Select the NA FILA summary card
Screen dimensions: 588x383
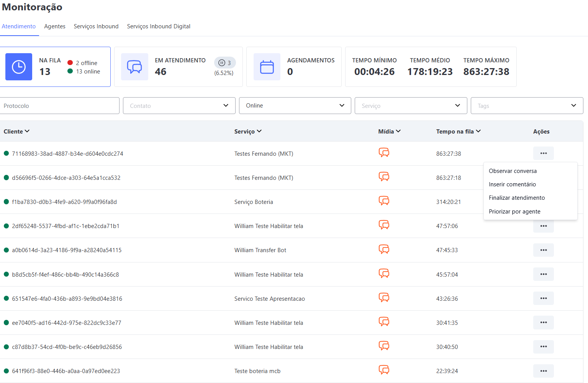(x=55, y=67)
